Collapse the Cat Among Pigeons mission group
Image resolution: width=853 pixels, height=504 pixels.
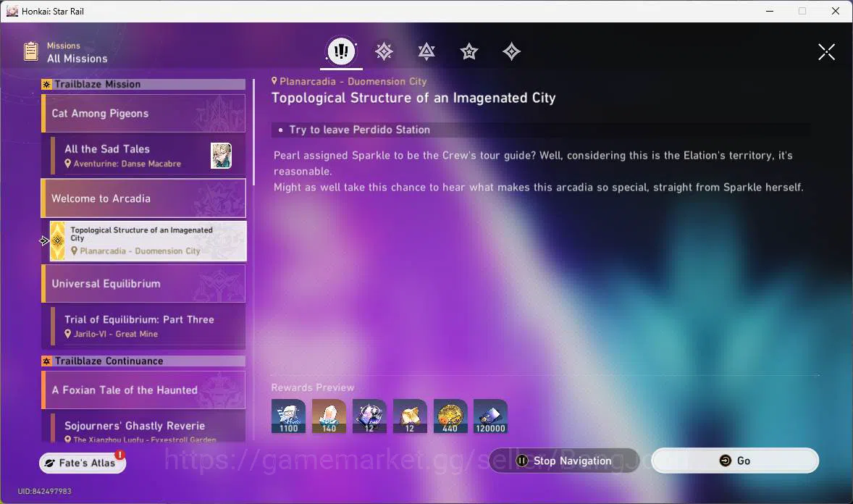point(143,113)
